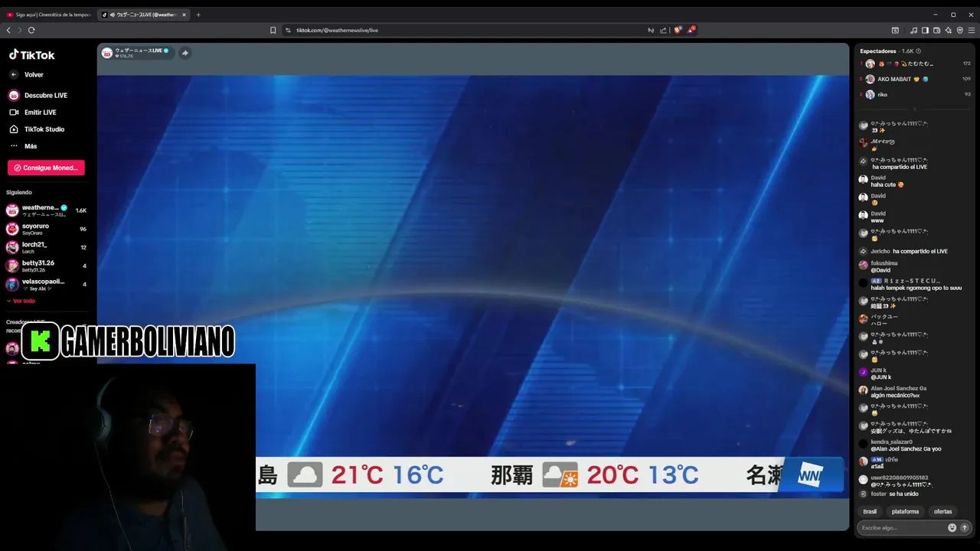Click the share page icon in address bar
The width and height of the screenshot is (980, 551).
663,30
